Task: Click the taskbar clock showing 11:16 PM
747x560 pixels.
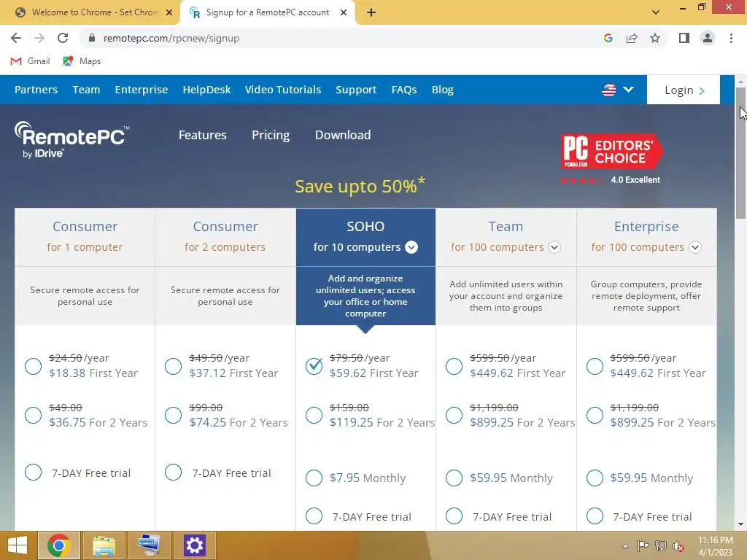Action: pos(716,546)
